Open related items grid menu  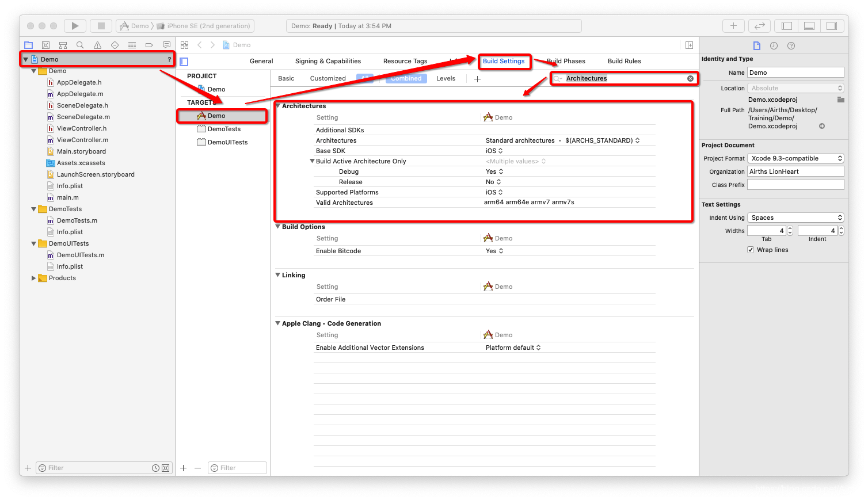click(185, 45)
